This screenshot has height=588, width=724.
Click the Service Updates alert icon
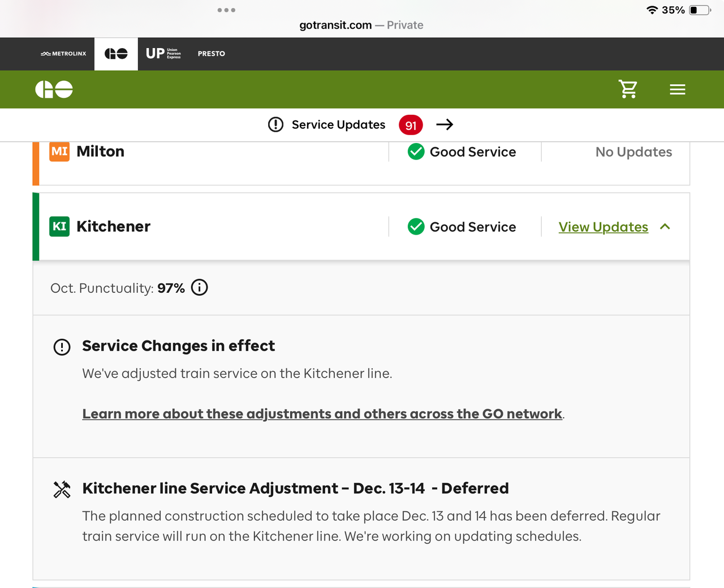pyautogui.click(x=275, y=124)
